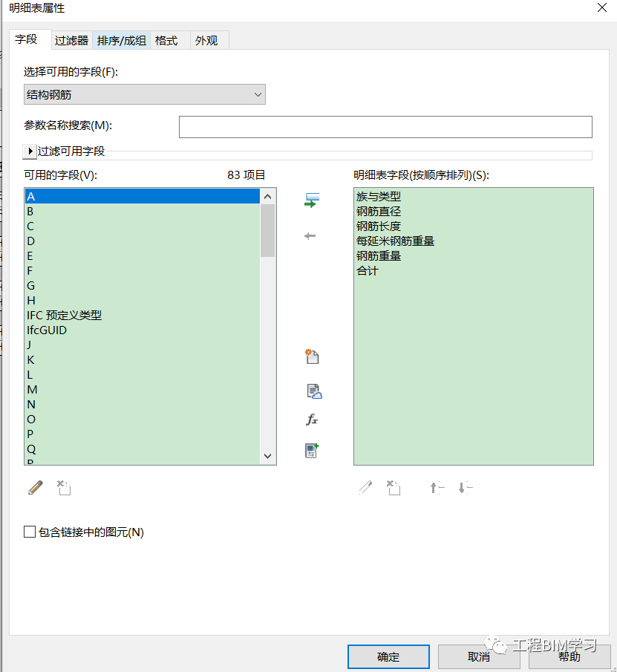Image resolution: width=617 pixels, height=672 pixels.
Task: Select field P in available fields
Action: [x=143, y=434]
